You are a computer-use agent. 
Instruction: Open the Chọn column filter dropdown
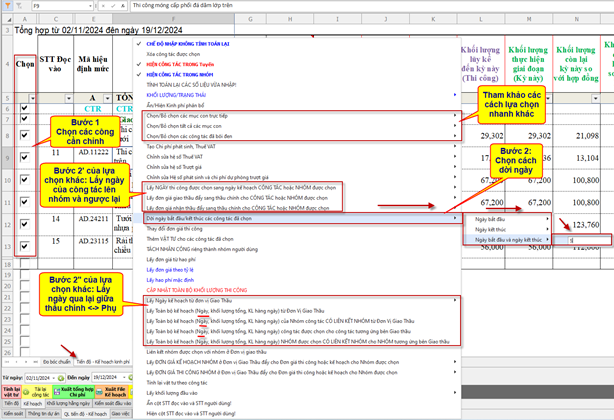coord(33,97)
